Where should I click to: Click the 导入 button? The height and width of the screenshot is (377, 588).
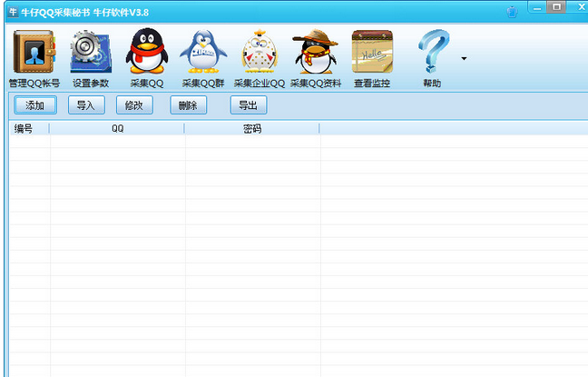point(86,105)
